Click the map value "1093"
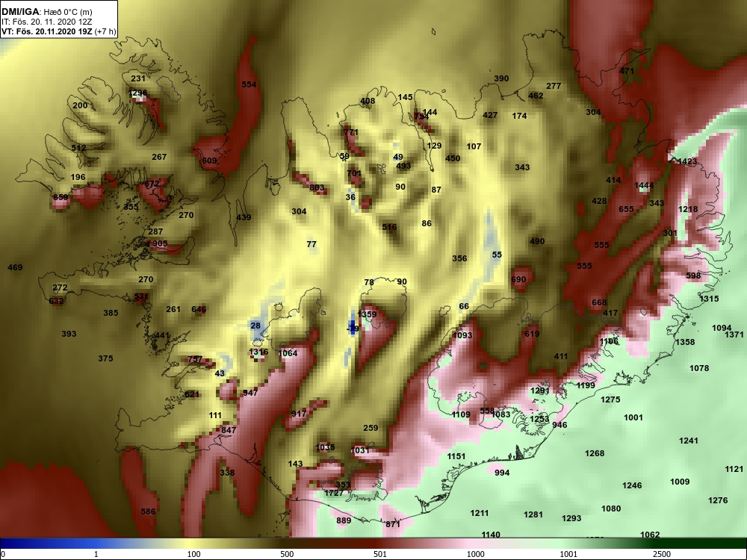The height and width of the screenshot is (560, 747). (x=462, y=336)
